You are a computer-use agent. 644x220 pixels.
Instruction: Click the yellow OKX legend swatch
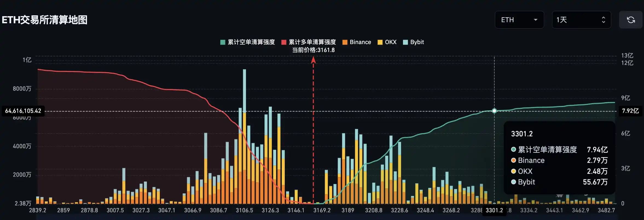pyautogui.click(x=380, y=42)
